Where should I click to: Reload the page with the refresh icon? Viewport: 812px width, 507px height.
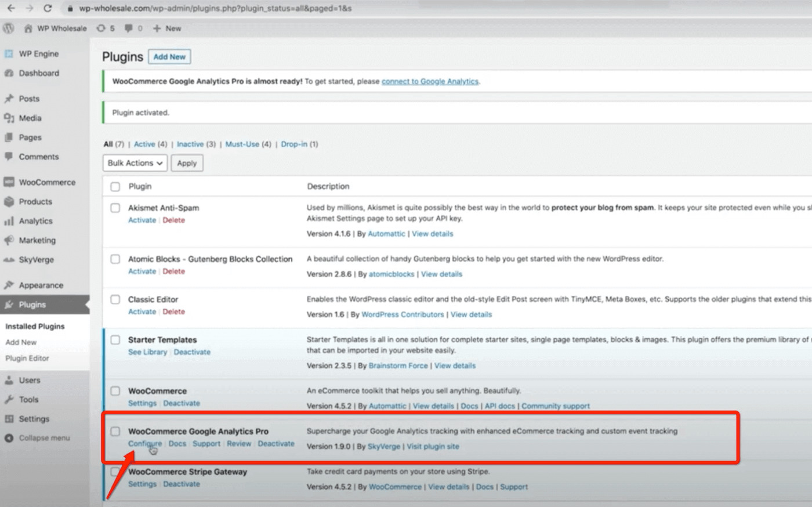point(48,8)
